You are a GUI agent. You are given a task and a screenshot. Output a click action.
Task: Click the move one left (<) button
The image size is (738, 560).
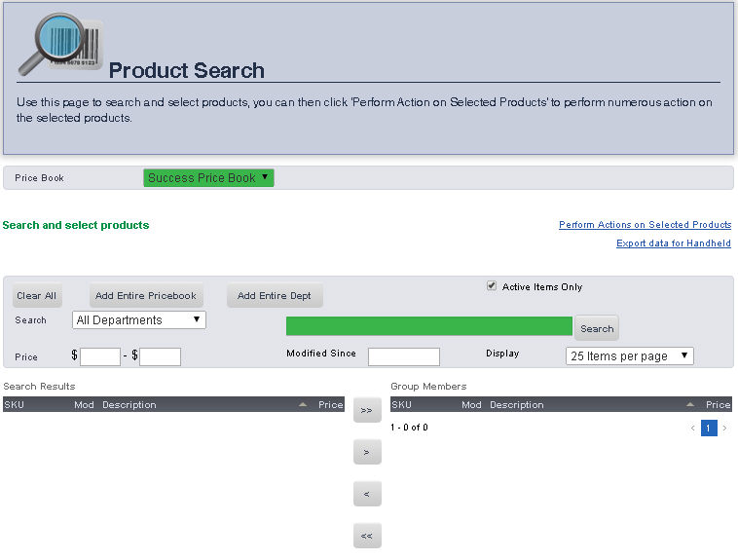click(367, 495)
